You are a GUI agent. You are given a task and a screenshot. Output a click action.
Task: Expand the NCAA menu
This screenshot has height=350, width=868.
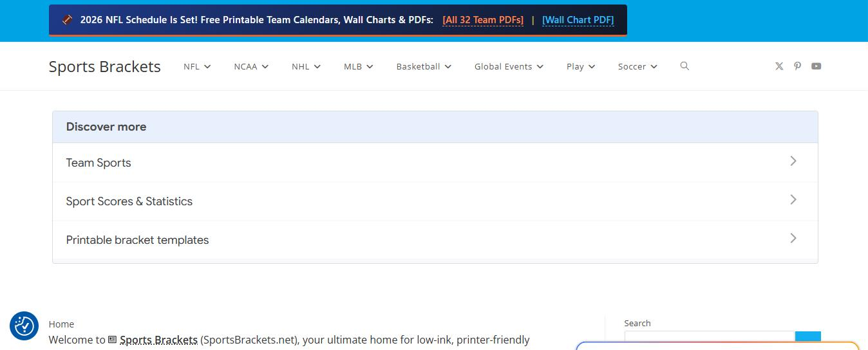pos(251,66)
